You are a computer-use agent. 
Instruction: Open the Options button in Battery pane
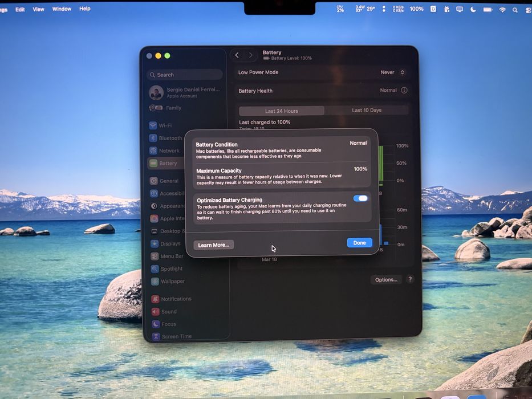point(386,279)
